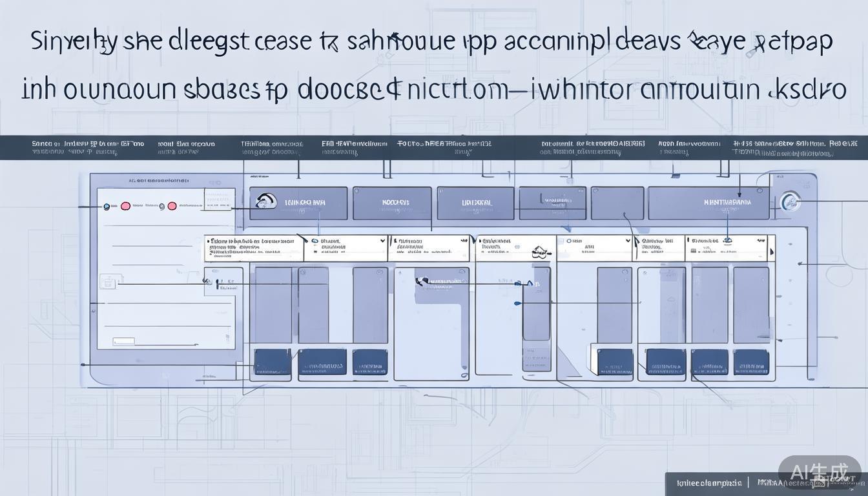Select the second pink radio button

pyautogui.click(x=172, y=207)
